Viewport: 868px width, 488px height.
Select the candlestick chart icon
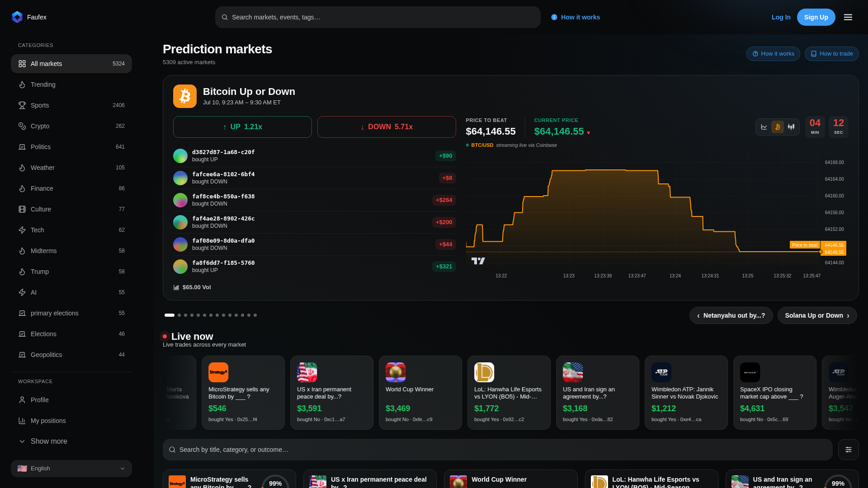coord(791,127)
